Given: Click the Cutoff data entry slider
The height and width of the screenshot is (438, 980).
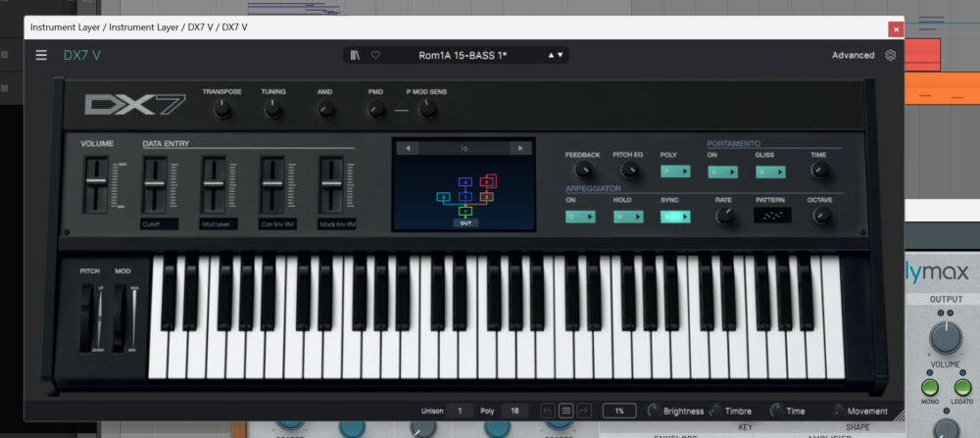Looking at the screenshot, I should 155,183.
